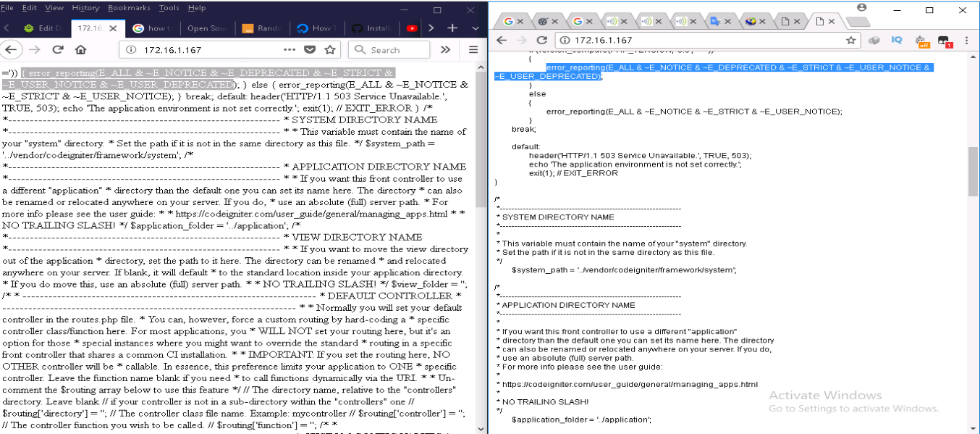Go back in Firefox
Screen dimensions: 980x434
pyautogui.click(x=12, y=50)
